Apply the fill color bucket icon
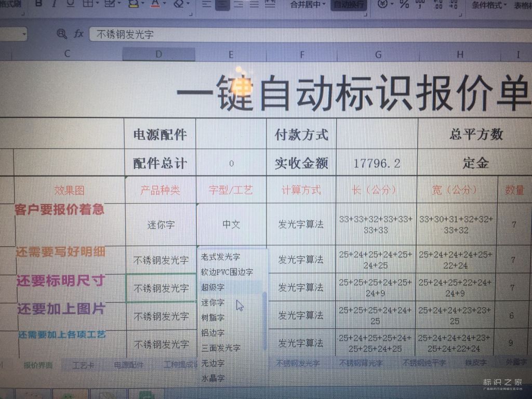This screenshot has width=532, height=399. (134, 4)
